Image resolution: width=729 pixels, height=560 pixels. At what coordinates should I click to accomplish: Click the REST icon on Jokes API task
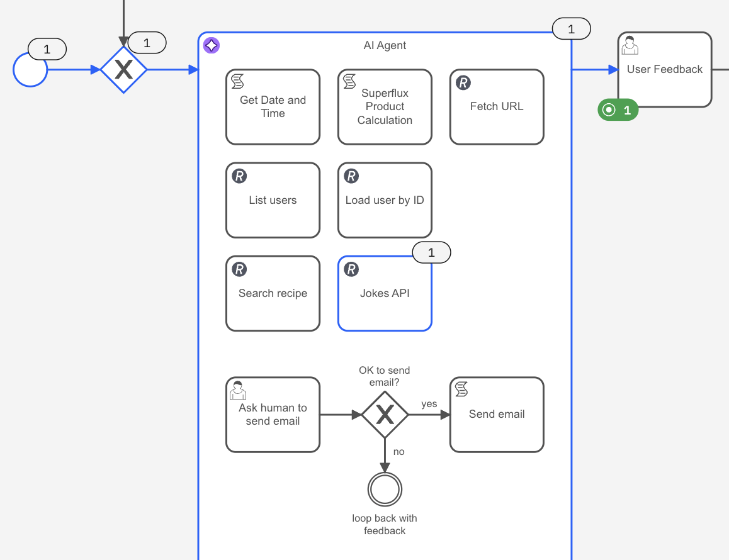tap(351, 269)
